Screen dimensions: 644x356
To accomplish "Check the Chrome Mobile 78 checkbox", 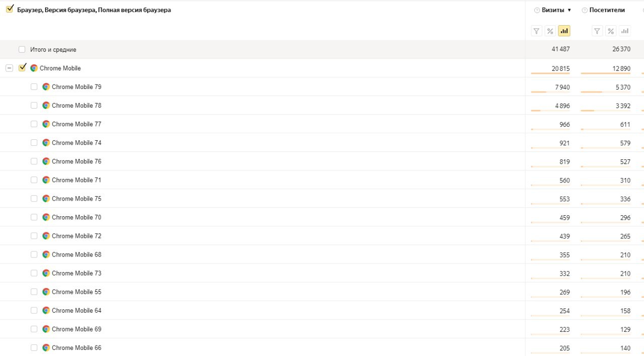I will (x=34, y=105).
